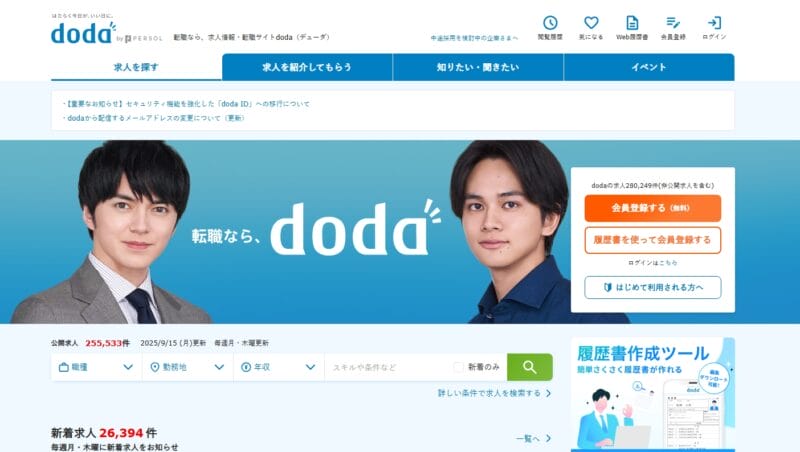Image resolution: width=800 pixels, height=452 pixels.
Task: Select the イベント tab
Action: tap(649, 67)
